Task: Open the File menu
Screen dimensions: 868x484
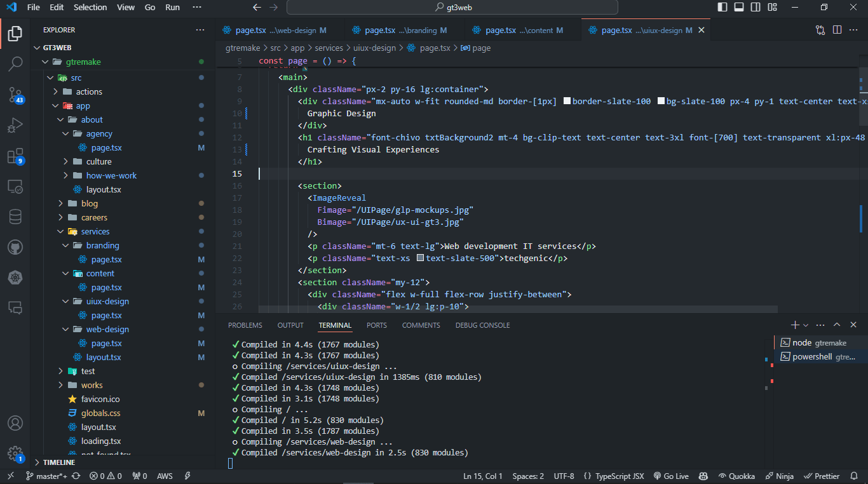Action: pyautogui.click(x=34, y=8)
